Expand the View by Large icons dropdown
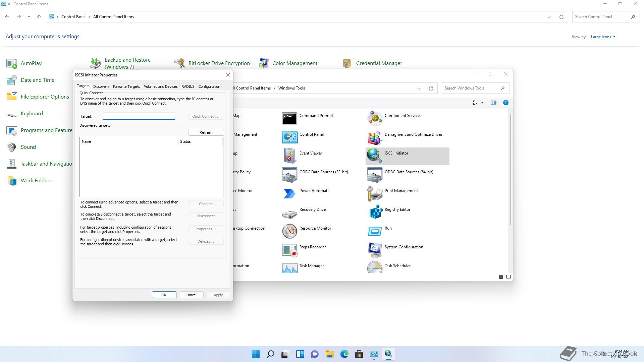This screenshot has width=644, height=362. 603,37
